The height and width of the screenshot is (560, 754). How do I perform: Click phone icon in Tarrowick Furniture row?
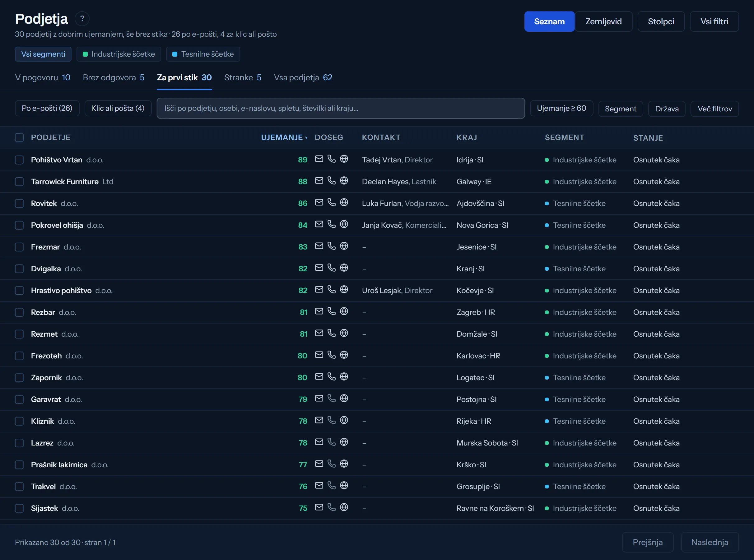pos(331,181)
